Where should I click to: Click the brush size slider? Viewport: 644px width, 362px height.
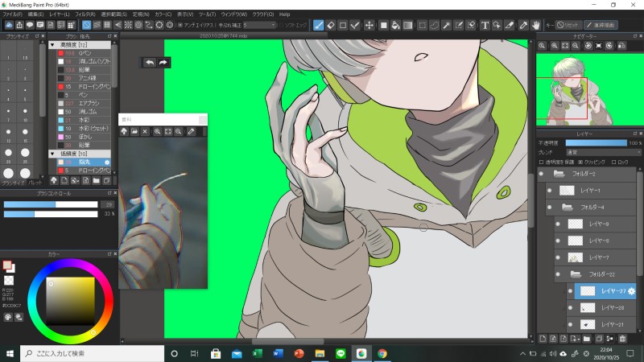(x=51, y=204)
